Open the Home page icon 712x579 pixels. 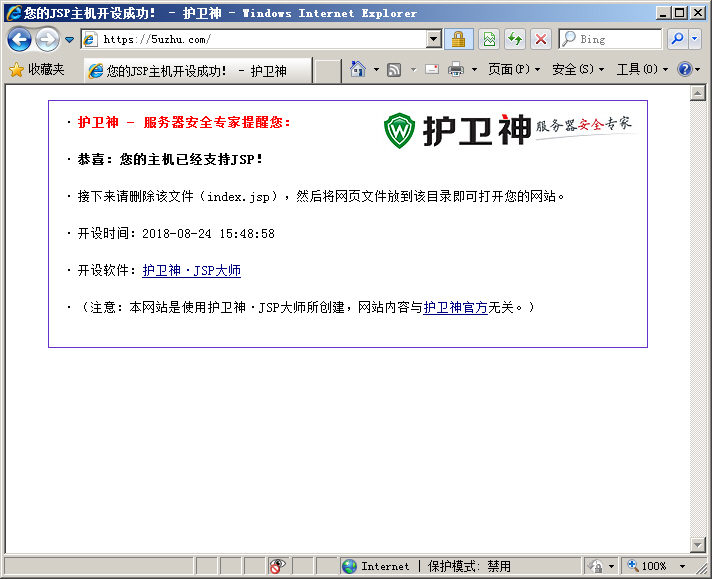coord(358,70)
